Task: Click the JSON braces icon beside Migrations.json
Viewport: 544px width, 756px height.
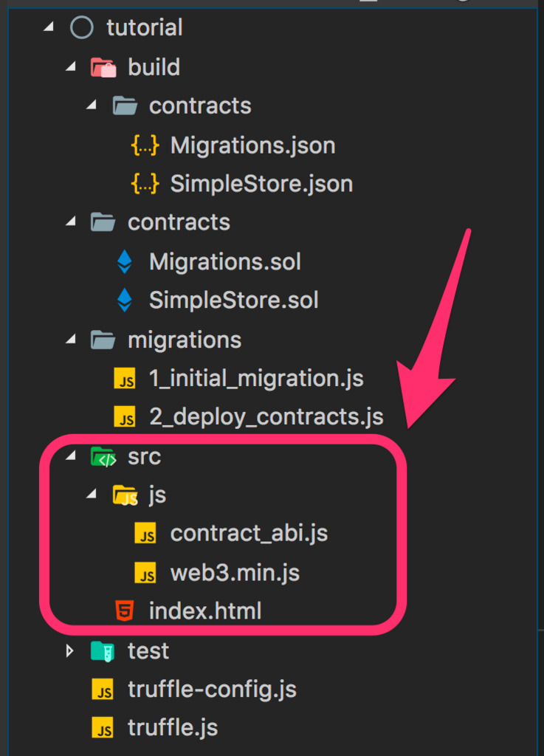Action: (145, 145)
